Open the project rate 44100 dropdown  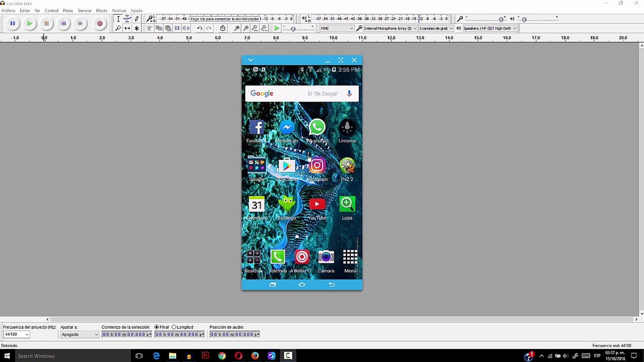pyautogui.click(x=16, y=334)
